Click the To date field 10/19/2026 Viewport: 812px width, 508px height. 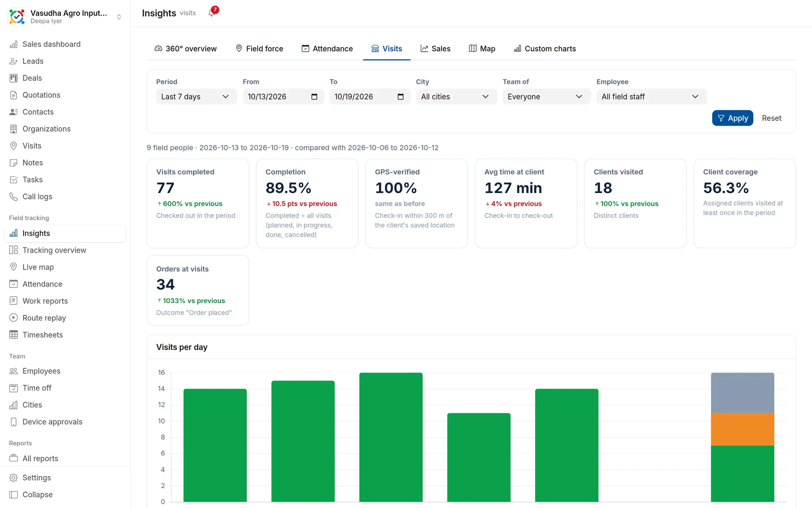[370, 97]
